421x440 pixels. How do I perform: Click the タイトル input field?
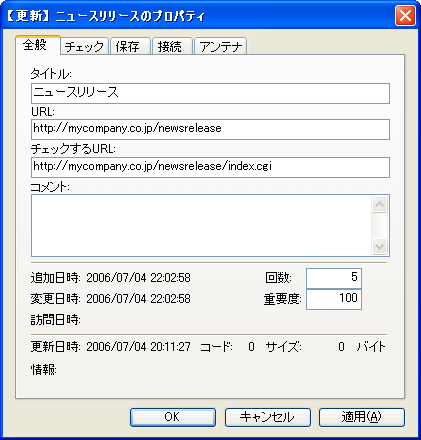(x=210, y=93)
